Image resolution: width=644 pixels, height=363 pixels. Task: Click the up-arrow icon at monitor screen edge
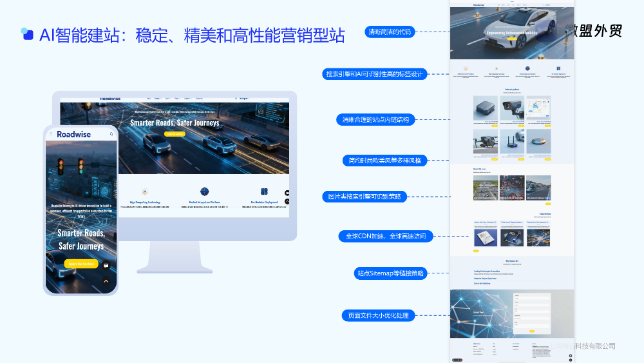(x=287, y=201)
